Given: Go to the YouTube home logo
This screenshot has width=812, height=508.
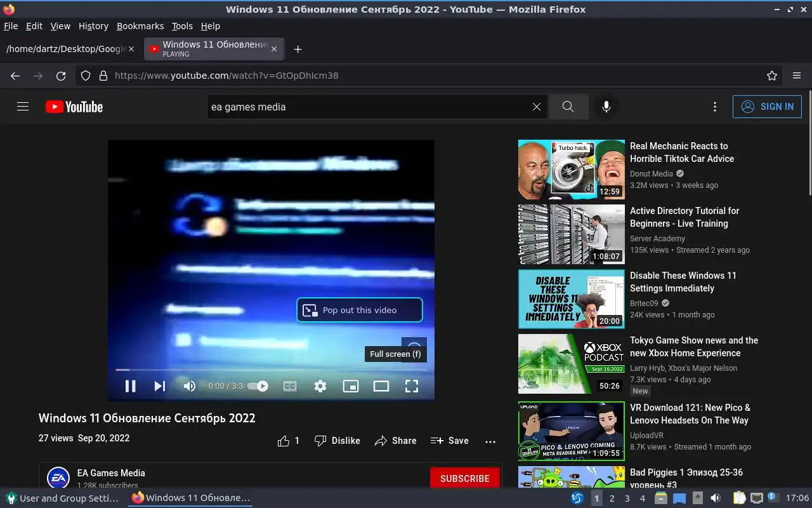Looking at the screenshot, I should click(74, 107).
